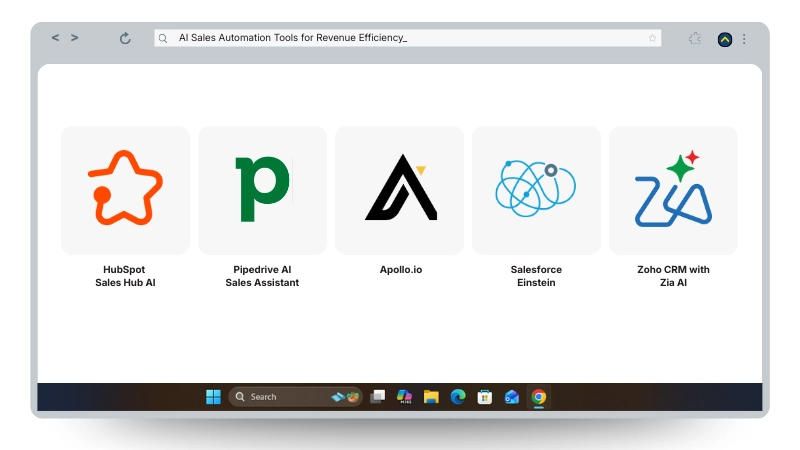
Task: Open the HubSpot orange star logo card
Action: point(126,190)
